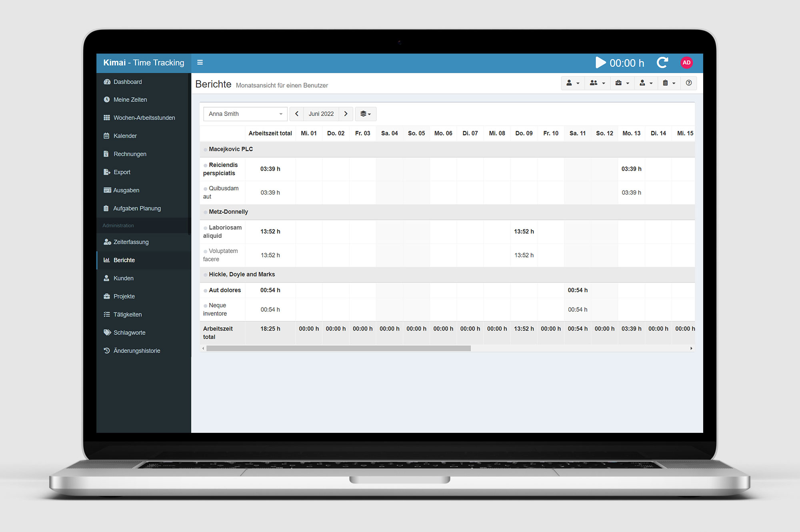800x532 pixels.
Task: Open the AD user avatar menu
Action: [x=686, y=62]
